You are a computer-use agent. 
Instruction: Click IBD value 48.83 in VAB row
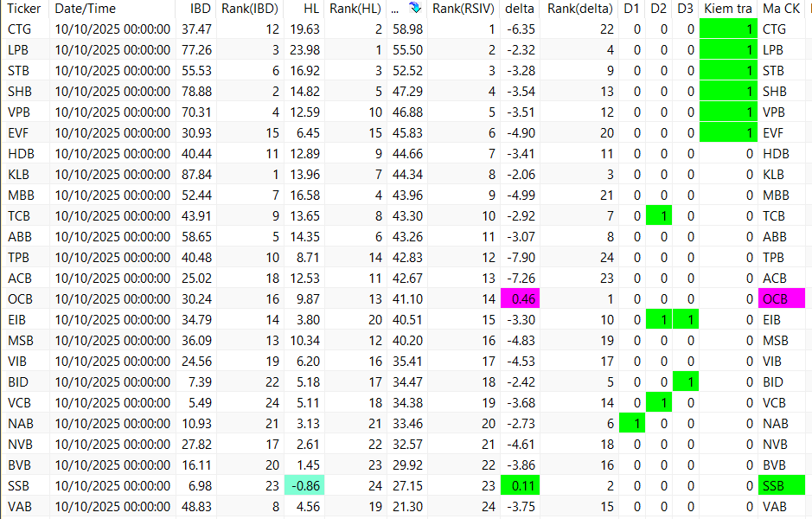(196, 506)
